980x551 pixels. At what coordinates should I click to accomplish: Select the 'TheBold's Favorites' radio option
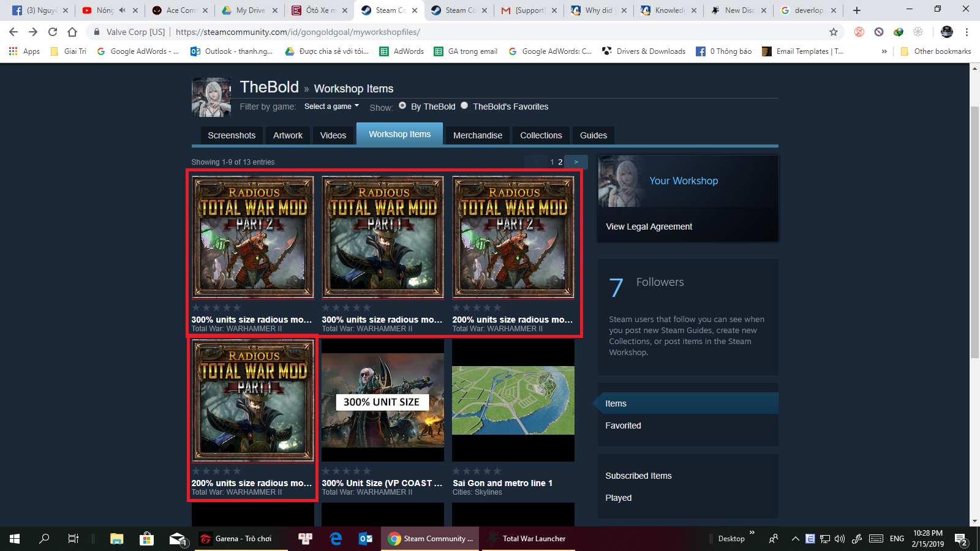[464, 105]
